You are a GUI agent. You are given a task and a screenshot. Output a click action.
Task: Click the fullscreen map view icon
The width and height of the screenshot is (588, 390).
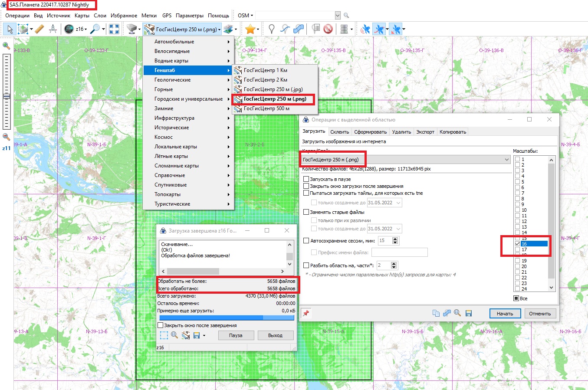[x=114, y=29]
